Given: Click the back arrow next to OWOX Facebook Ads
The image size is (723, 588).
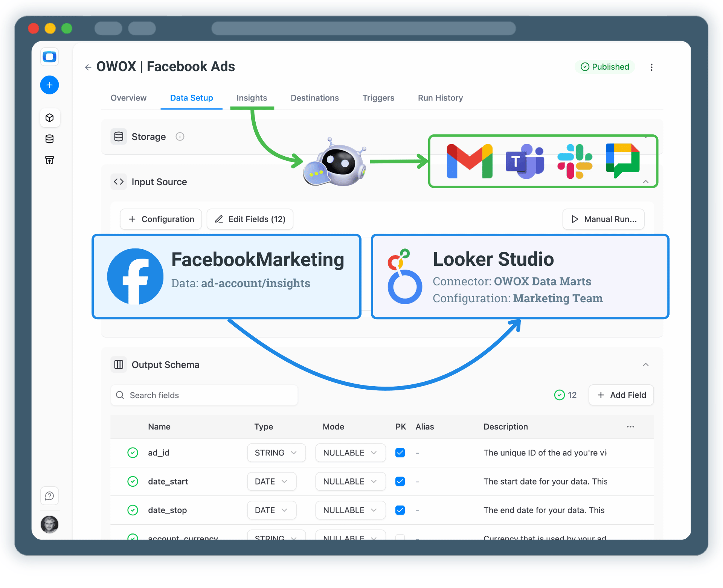Looking at the screenshot, I should [88, 67].
